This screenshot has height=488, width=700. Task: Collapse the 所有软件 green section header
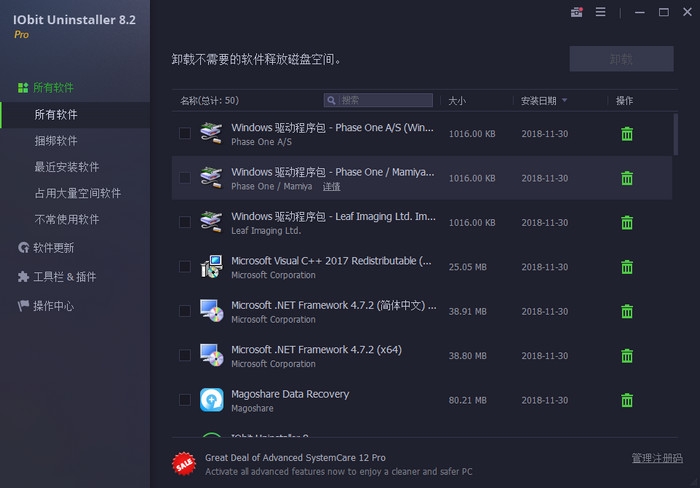coord(53,88)
